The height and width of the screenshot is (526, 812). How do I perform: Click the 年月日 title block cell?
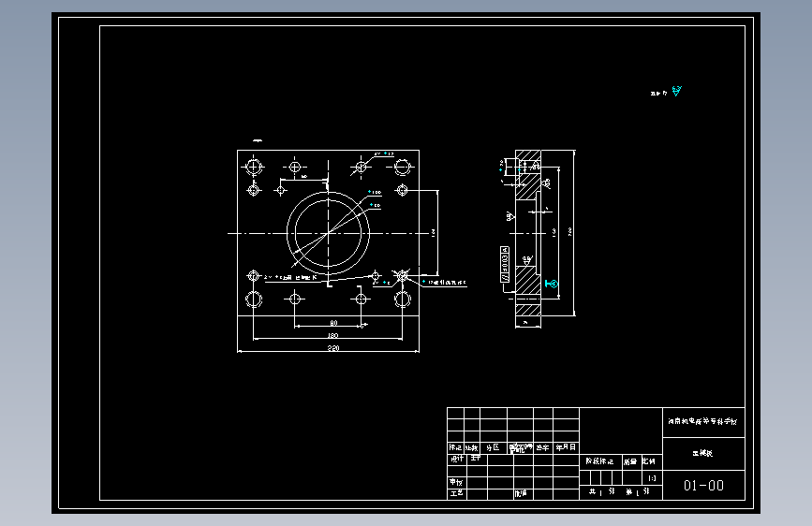pos(566,447)
